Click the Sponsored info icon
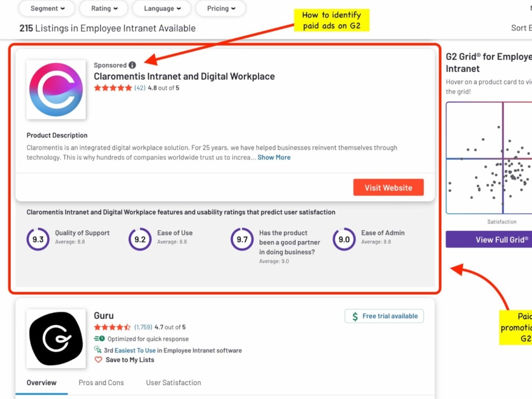 132,65
